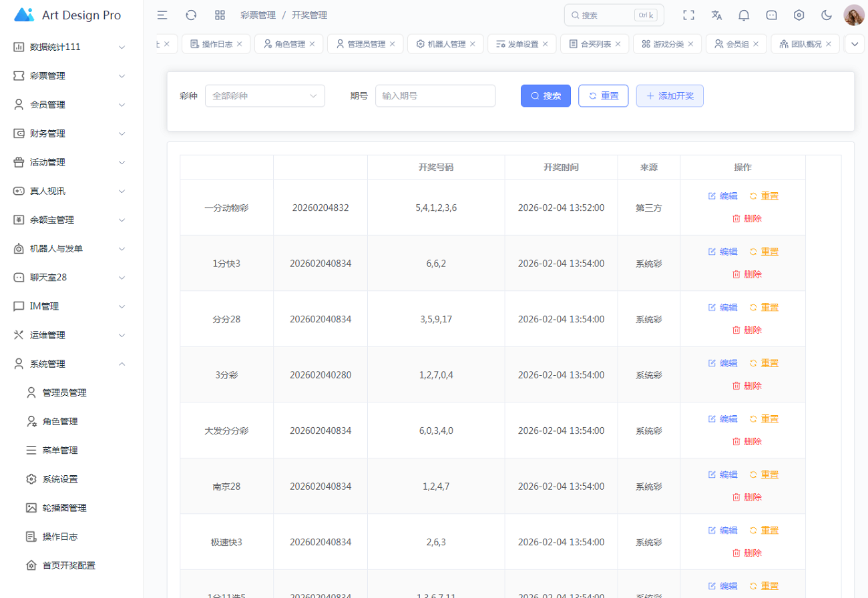
Task: Open notifications bell icon
Action: click(x=744, y=15)
